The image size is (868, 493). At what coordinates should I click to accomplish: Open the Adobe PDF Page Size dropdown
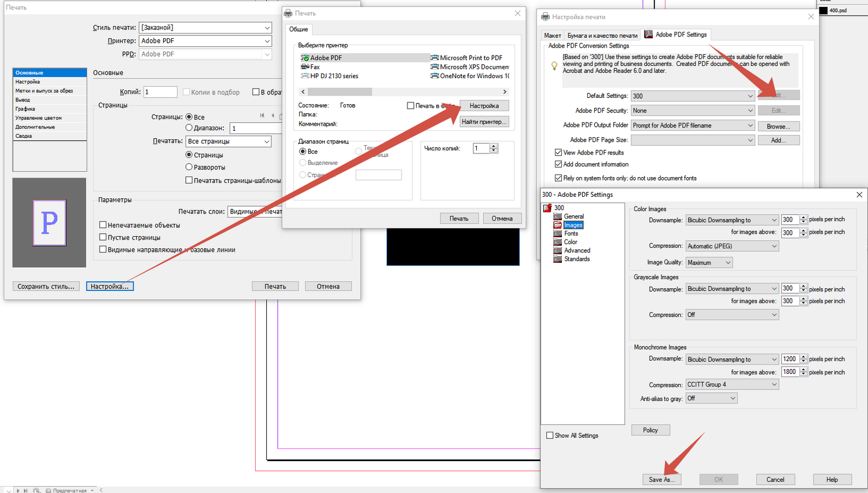(x=693, y=140)
